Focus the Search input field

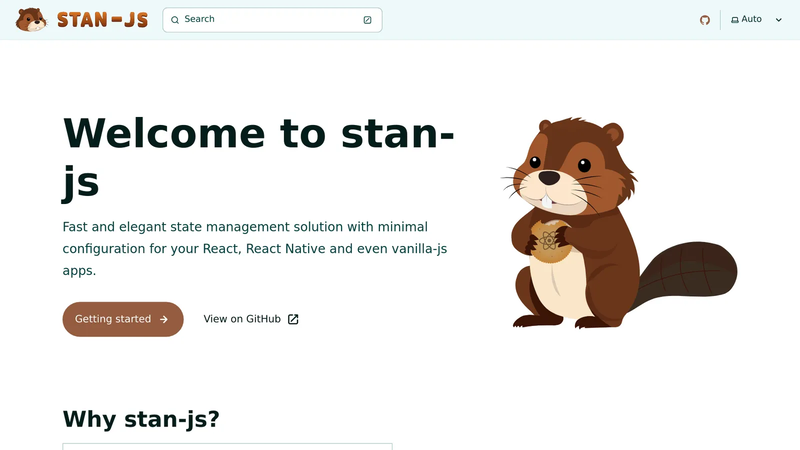pyautogui.click(x=272, y=20)
